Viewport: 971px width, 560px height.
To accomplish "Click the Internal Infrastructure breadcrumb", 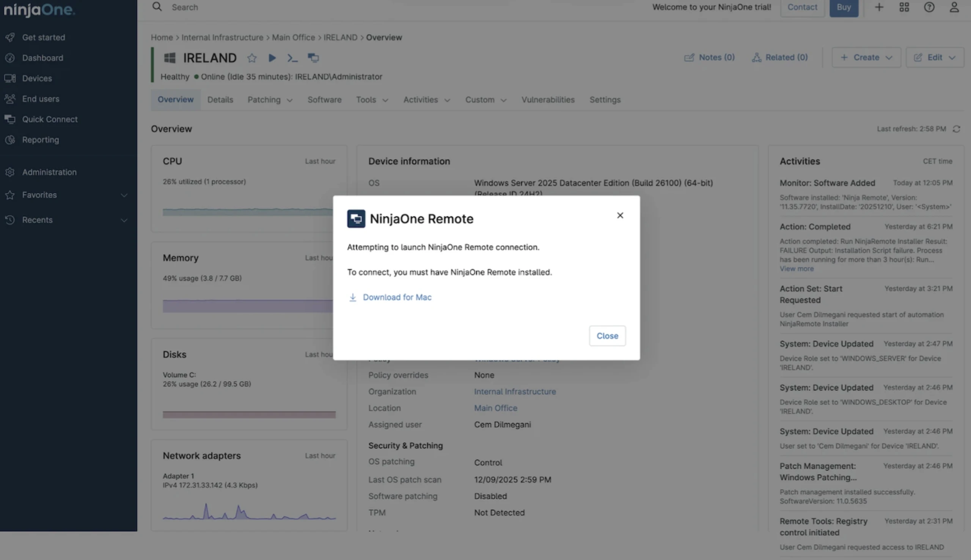I will pos(222,37).
